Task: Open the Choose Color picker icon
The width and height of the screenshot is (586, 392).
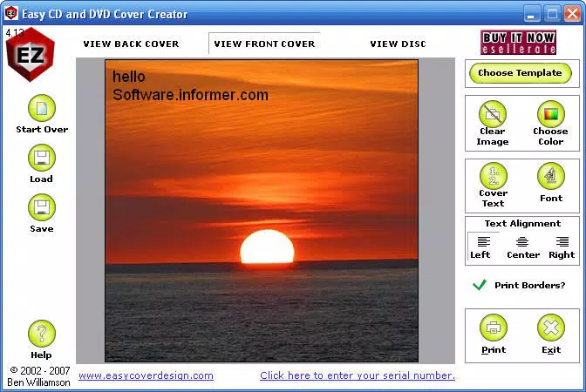Action: click(x=551, y=114)
